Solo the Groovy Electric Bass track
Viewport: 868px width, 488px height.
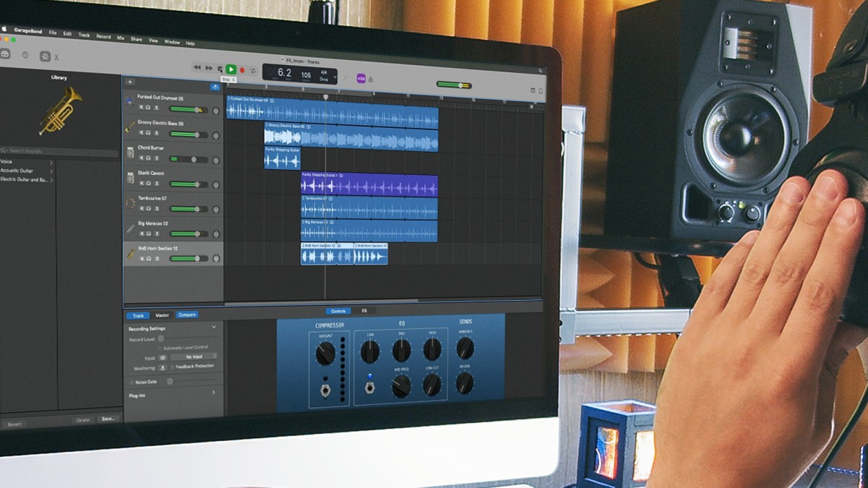(148, 133)
